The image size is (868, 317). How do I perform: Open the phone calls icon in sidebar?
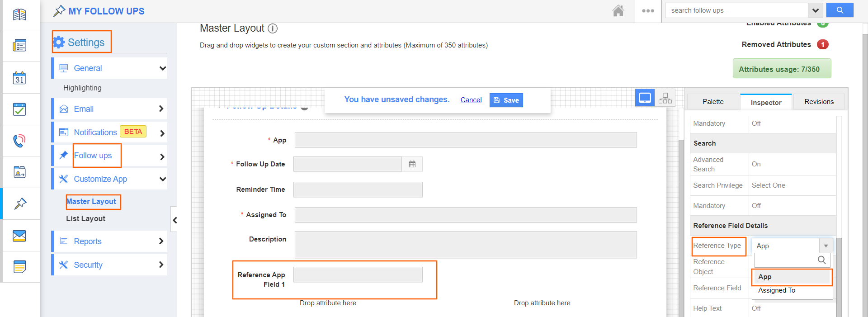19,141
